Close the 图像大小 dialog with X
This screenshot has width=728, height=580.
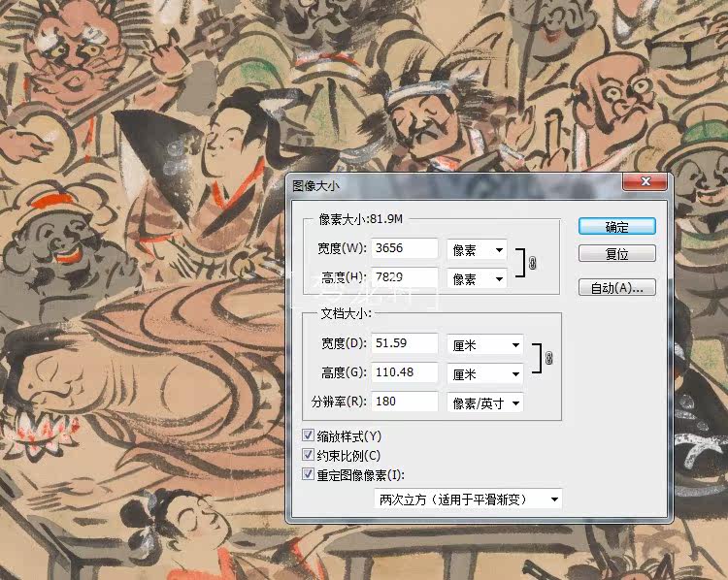pos(645,181)
